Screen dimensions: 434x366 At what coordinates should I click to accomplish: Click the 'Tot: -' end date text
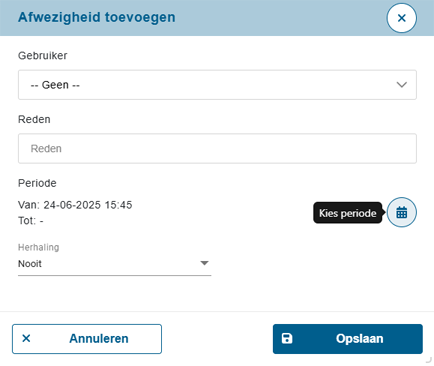pyautogui.click(x=31, y=221)
